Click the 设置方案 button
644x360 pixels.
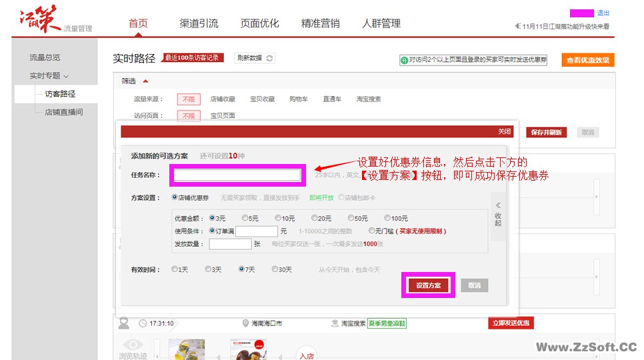coord(429,285)
